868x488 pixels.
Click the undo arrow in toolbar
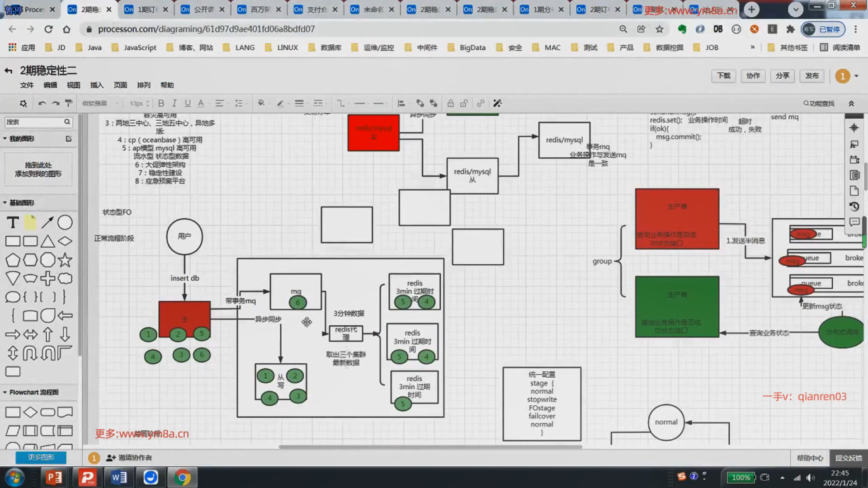tap(42, 103)
